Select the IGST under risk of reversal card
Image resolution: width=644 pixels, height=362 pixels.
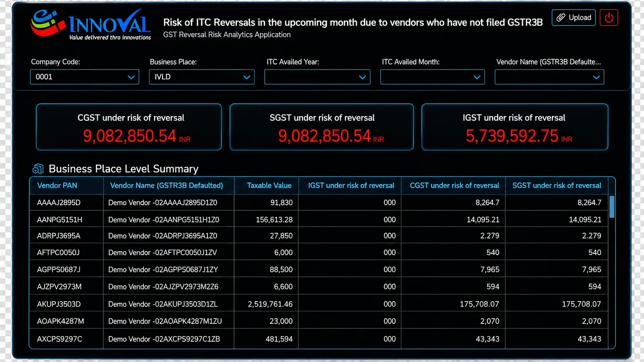[x=515, y=127]
